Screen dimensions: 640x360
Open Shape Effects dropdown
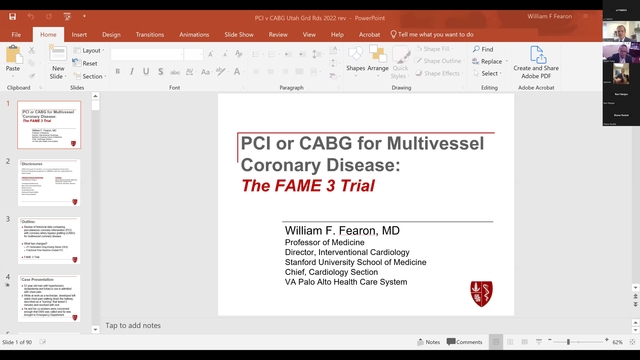pyautogui.click(x=439, y=73)
